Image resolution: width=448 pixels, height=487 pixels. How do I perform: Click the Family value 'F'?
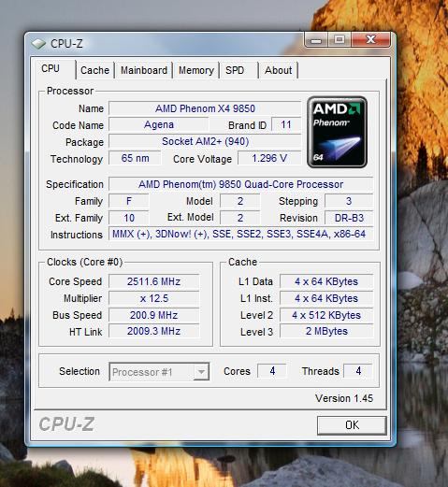tap(129, 201)
